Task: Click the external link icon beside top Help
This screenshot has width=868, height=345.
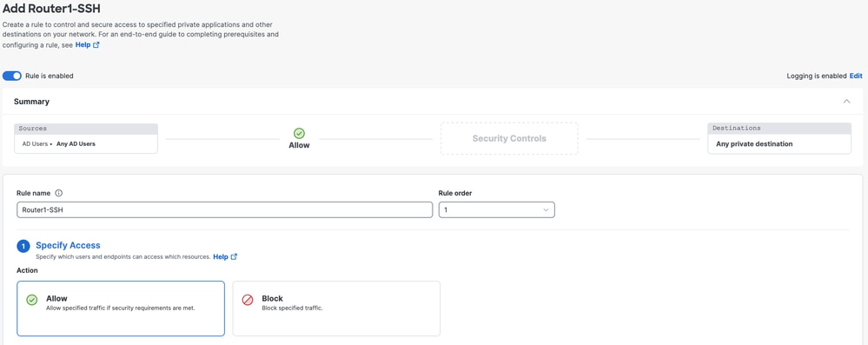Action: [96, 45]
